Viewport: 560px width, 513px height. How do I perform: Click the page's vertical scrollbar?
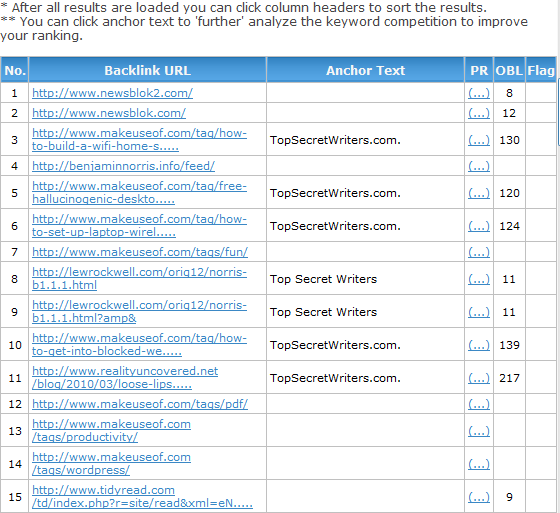click(559, 113)
